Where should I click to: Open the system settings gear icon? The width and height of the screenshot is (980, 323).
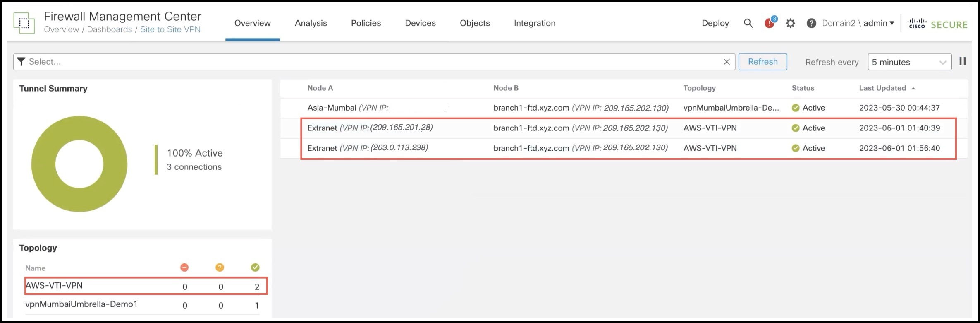tap(790, 23)
